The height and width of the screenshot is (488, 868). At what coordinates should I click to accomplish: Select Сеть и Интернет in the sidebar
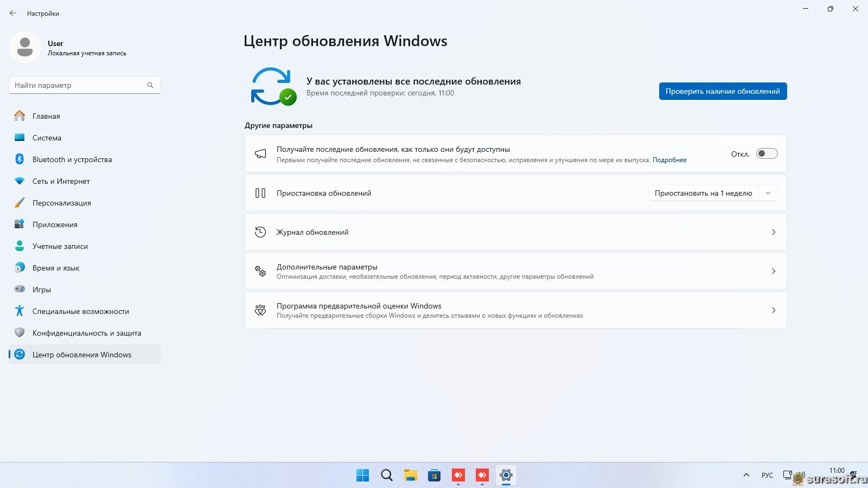(x=85, y=181)
